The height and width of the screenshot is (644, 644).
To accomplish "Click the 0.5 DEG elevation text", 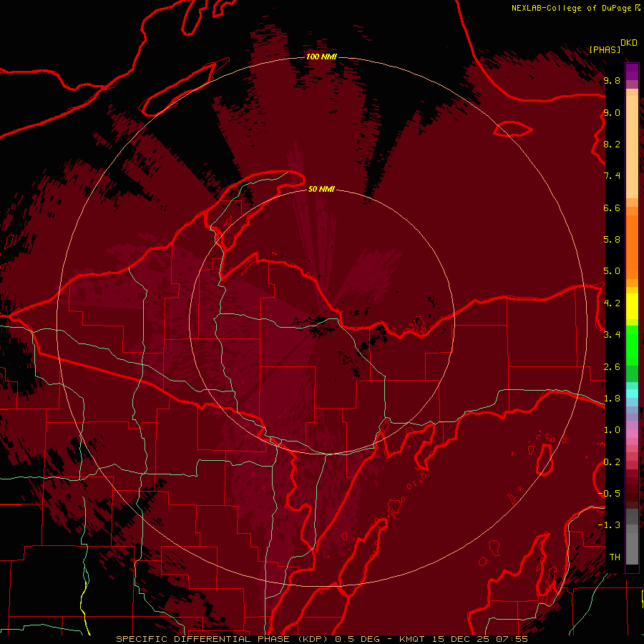I will coord(356,639).
